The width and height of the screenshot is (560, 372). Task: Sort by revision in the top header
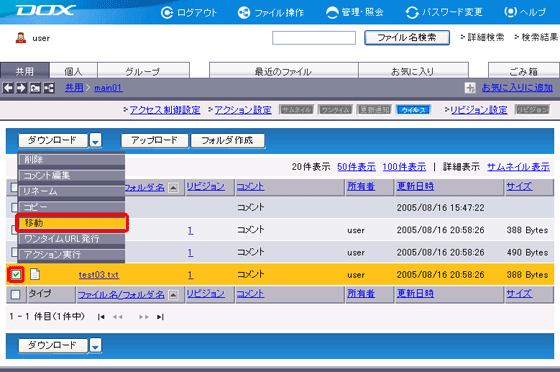point(206,186)
